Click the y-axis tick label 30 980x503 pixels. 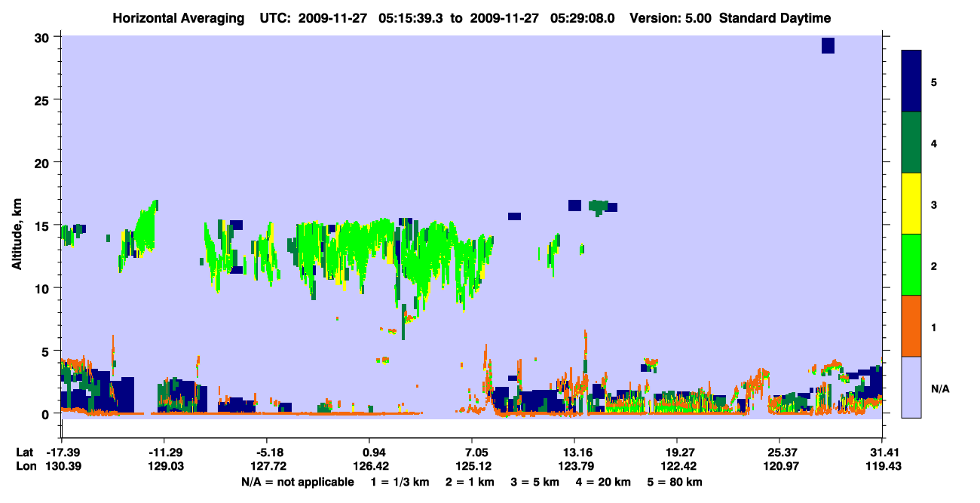[44, 37]
